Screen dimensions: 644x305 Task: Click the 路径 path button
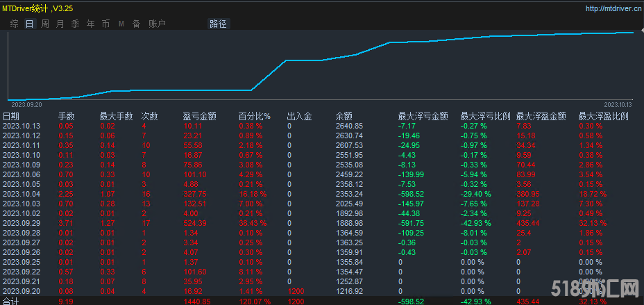tap(217, 24)
